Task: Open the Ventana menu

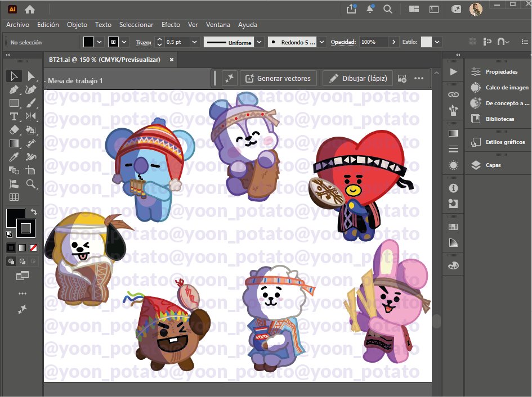Action: 218,25
